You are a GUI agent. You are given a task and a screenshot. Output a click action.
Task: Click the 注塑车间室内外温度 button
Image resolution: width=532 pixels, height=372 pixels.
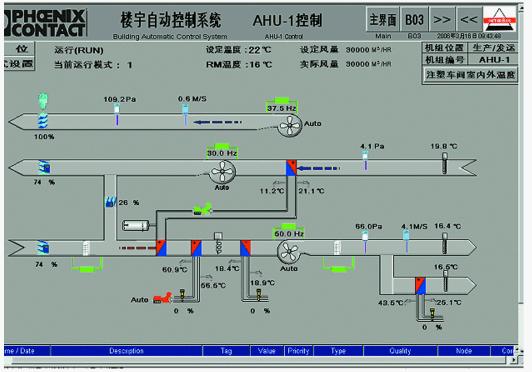[x=471, y=74]
